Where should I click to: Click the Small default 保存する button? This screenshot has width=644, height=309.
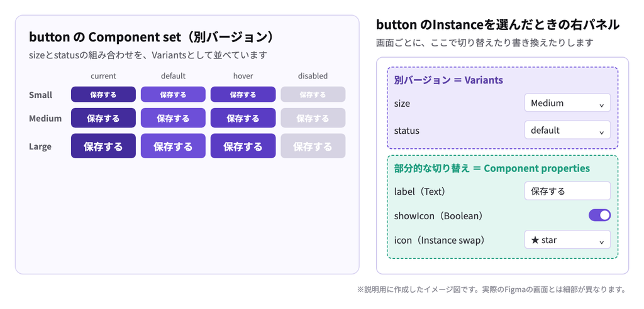pos(173,94)
